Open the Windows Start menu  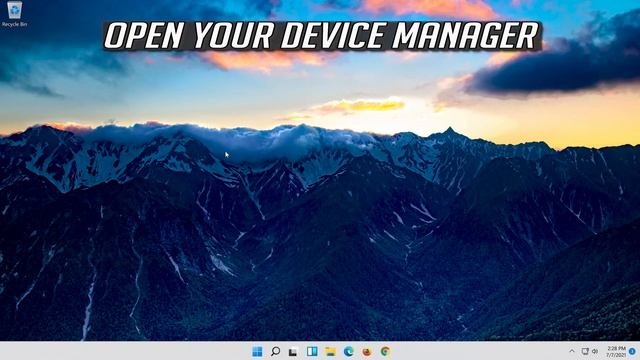[257, 351]
